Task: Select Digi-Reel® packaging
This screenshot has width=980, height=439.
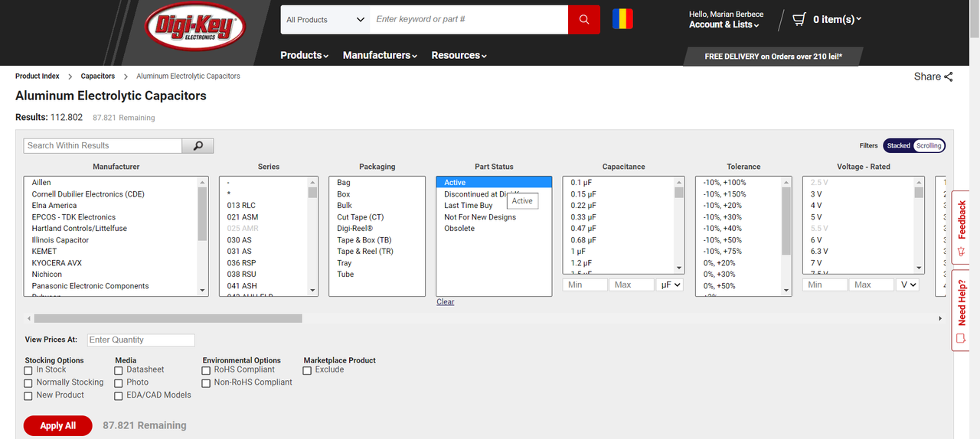Action: tap(377, 228)
